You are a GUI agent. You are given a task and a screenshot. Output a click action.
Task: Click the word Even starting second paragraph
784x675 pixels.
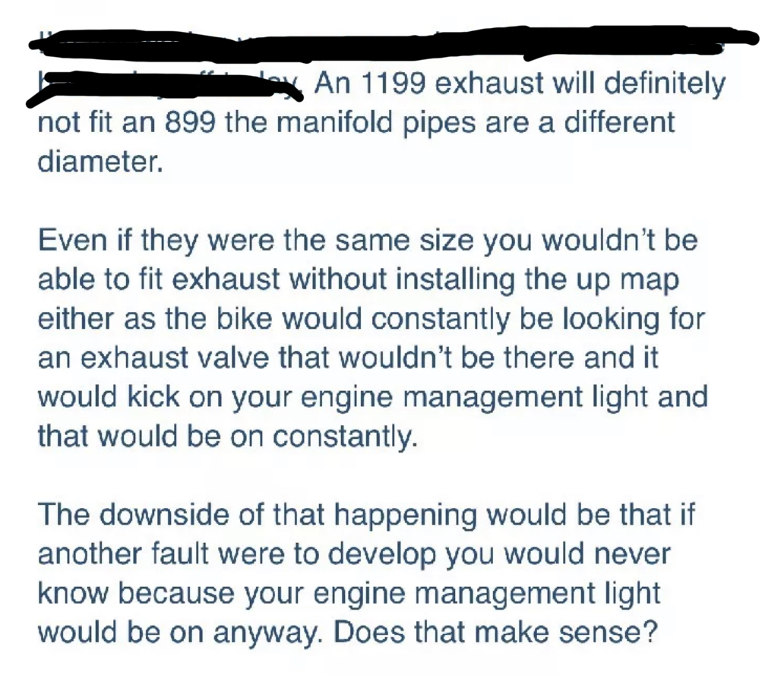pyautogui.click(x=74, y=240)
